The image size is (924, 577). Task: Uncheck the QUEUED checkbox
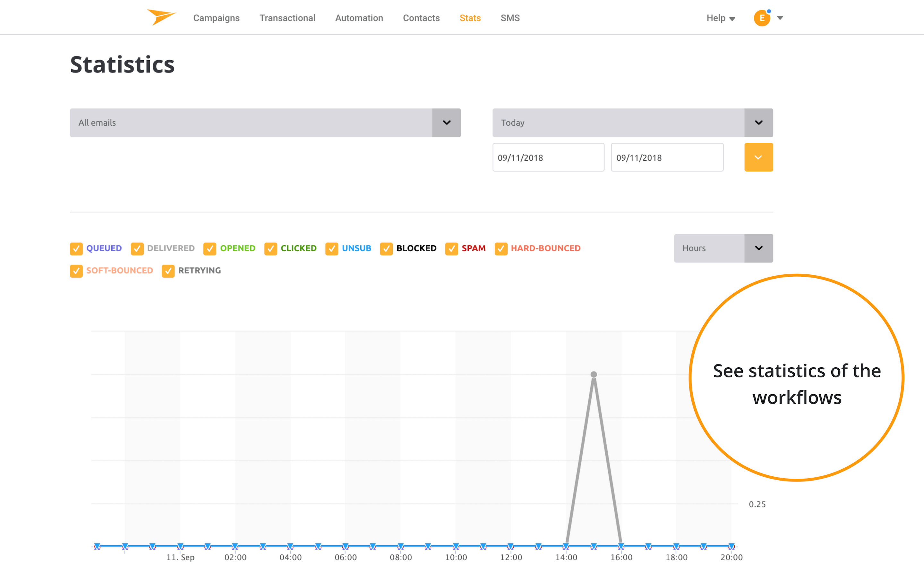76,248
